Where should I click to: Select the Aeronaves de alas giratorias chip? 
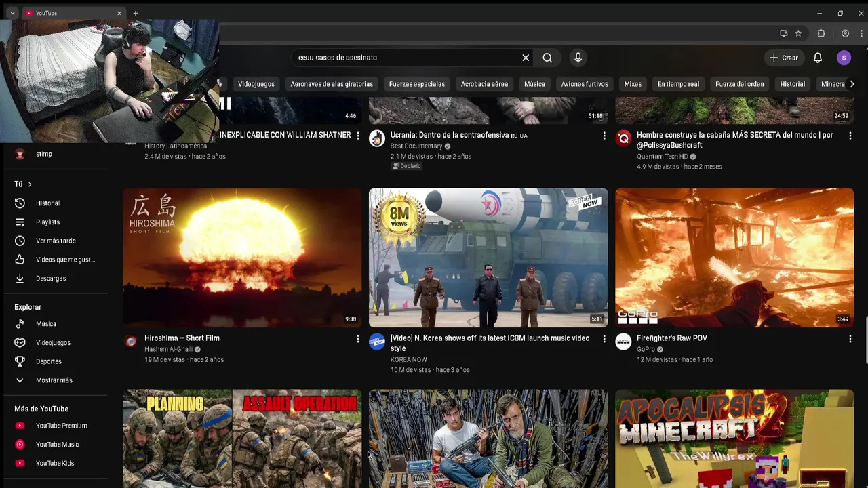pyautogui.click(x=332, y=84)
